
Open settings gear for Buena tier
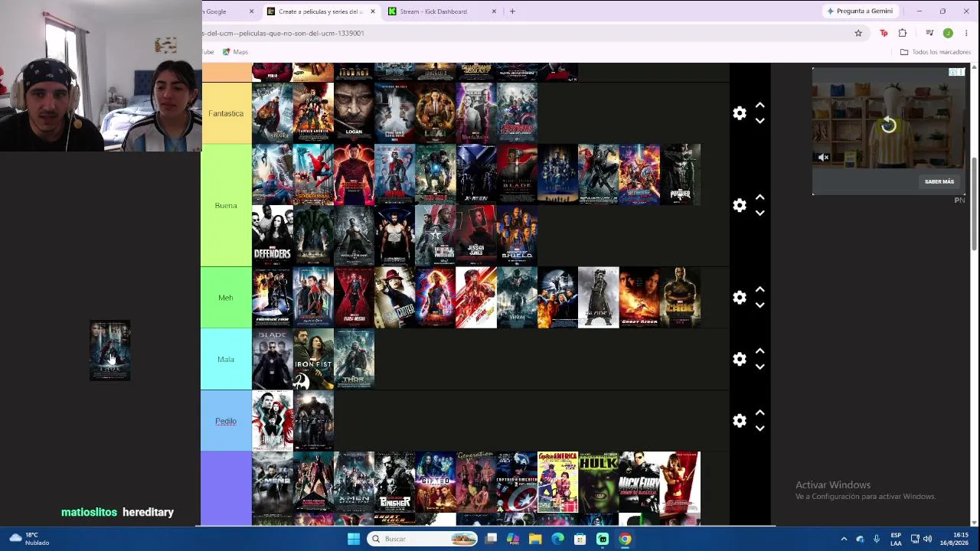tap(739, 205)
